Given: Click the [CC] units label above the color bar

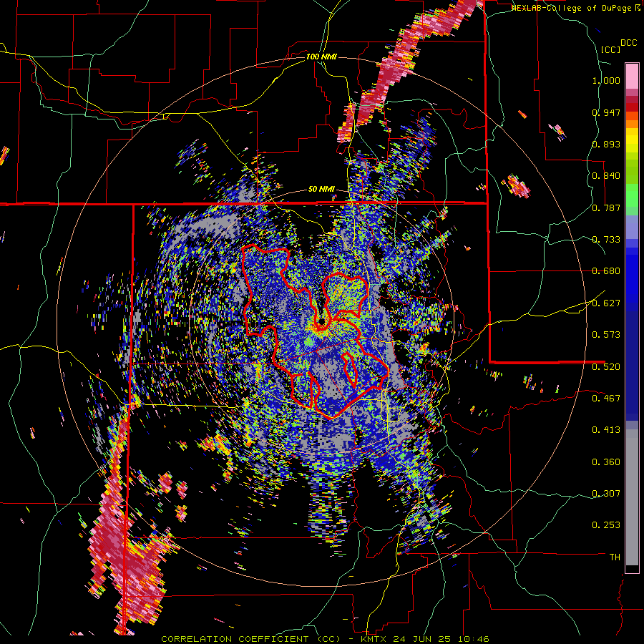Looking at the screenshot, I should (610, 49).
